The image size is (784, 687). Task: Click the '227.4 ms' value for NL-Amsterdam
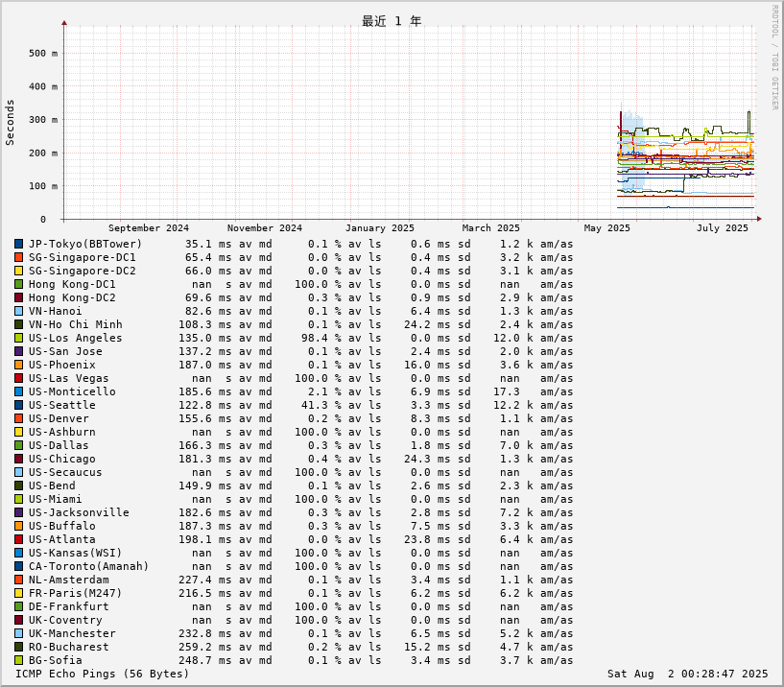point(205,580)
